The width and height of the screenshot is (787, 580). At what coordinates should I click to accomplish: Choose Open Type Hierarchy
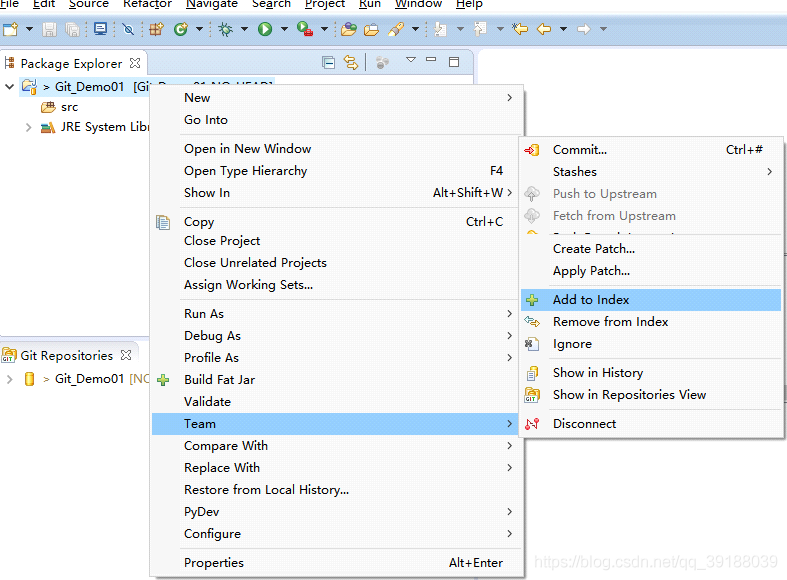coord(337,171)
